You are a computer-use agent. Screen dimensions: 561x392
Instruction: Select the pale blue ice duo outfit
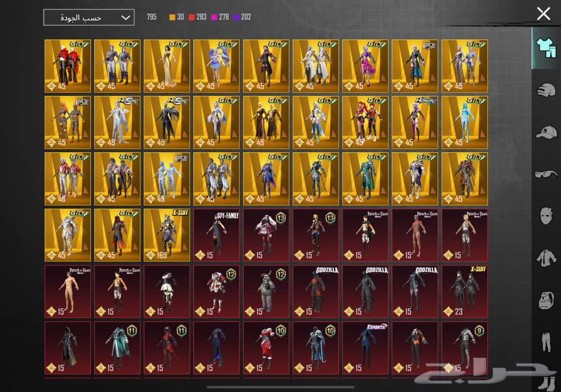click(167, 179)
